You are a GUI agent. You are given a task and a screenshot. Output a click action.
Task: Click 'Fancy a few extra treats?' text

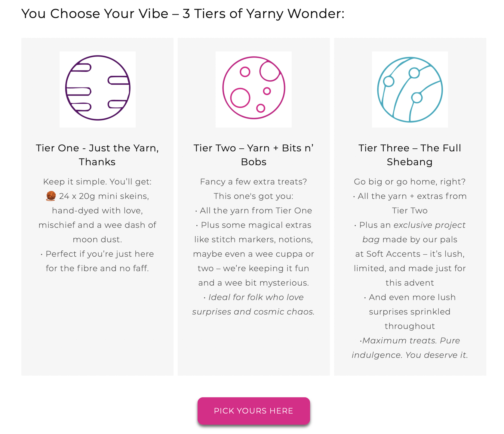(x=254, y=181)
